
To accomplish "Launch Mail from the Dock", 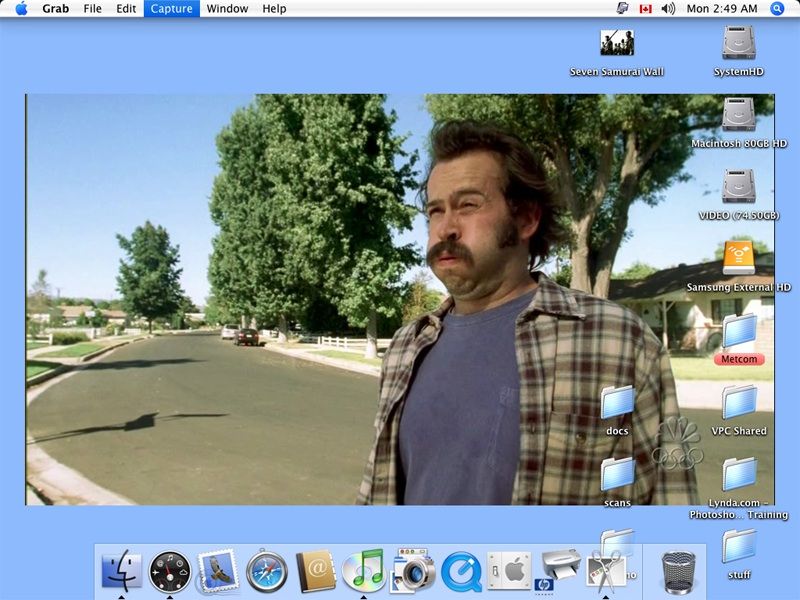I will pos(218,571).
